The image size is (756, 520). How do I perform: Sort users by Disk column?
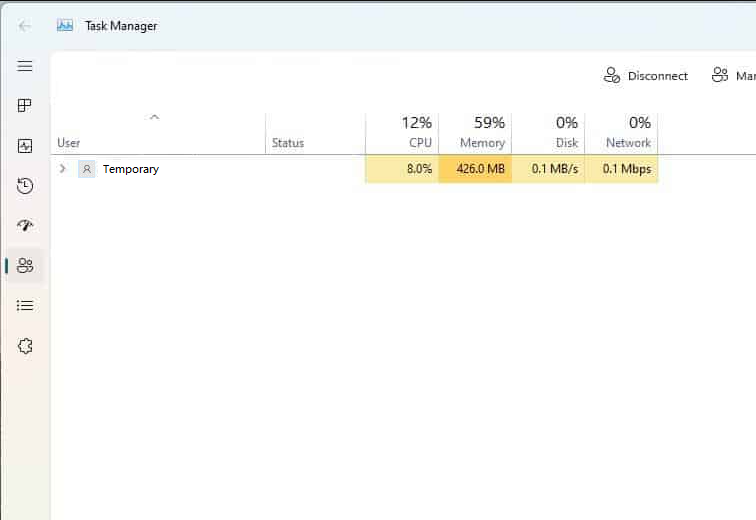548,132
